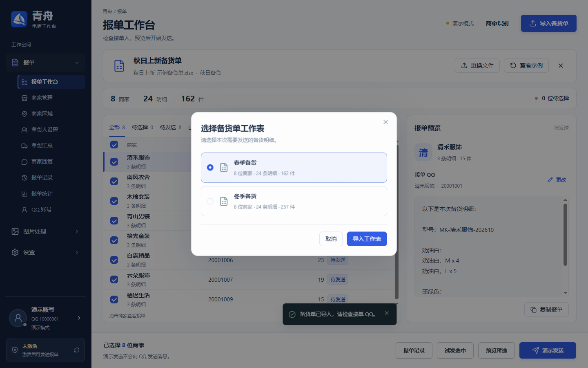Close the 选择备货单工作表 dialog
The width and height of the screenshot is (588, 368).
(x=385, y=122)
